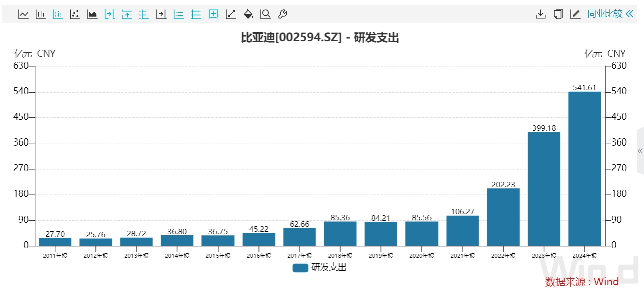Click the 84.21 data label
The width and height of the screenshot is (644, 289).
tap(381, 218)
